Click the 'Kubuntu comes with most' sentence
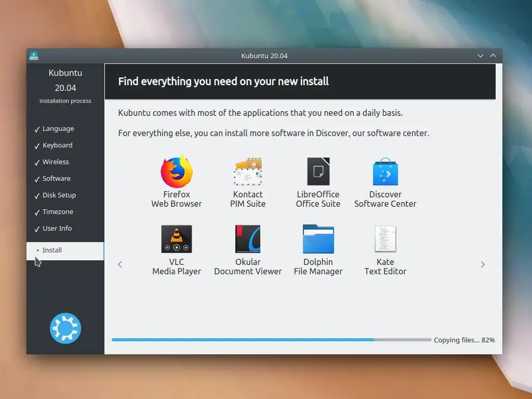 click(260, 113)
